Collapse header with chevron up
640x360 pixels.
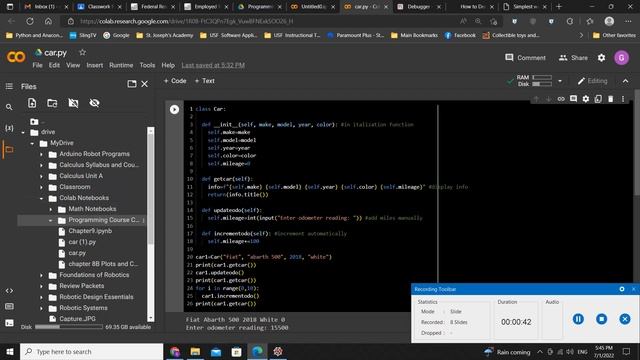coord(625,81)
